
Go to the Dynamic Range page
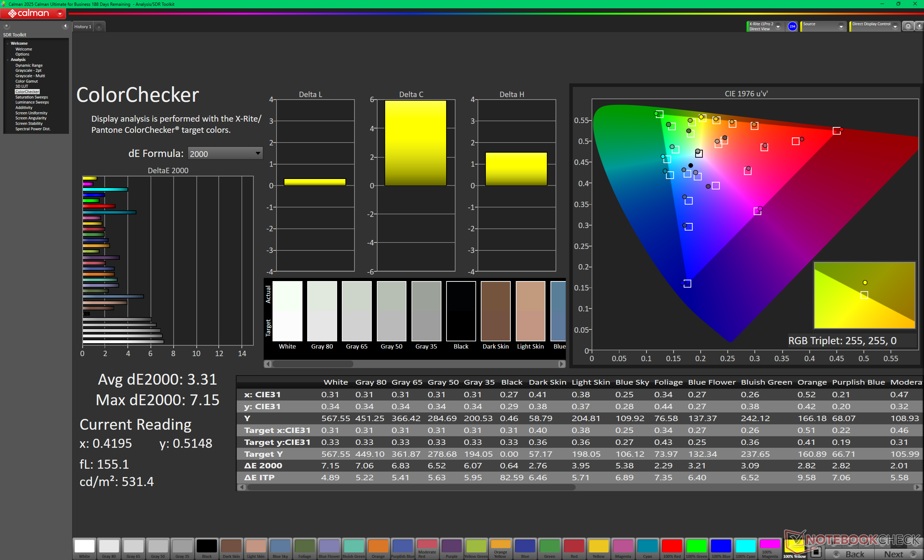point(29,65)
